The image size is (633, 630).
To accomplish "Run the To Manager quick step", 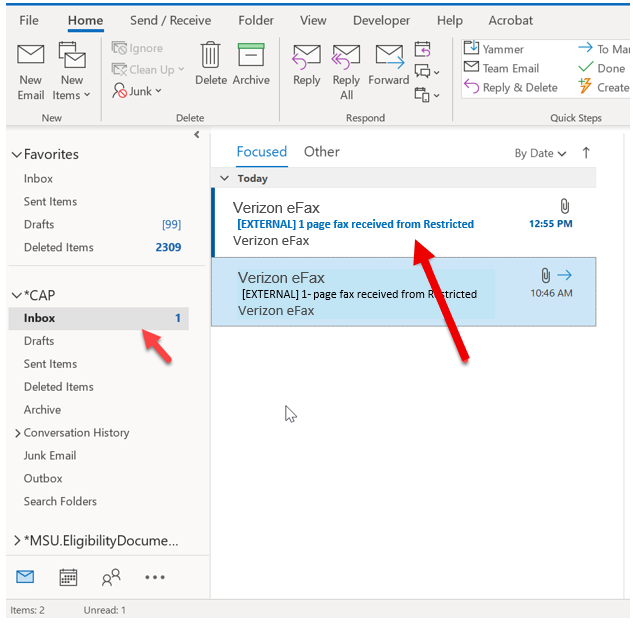I will (x=604, y=49).
